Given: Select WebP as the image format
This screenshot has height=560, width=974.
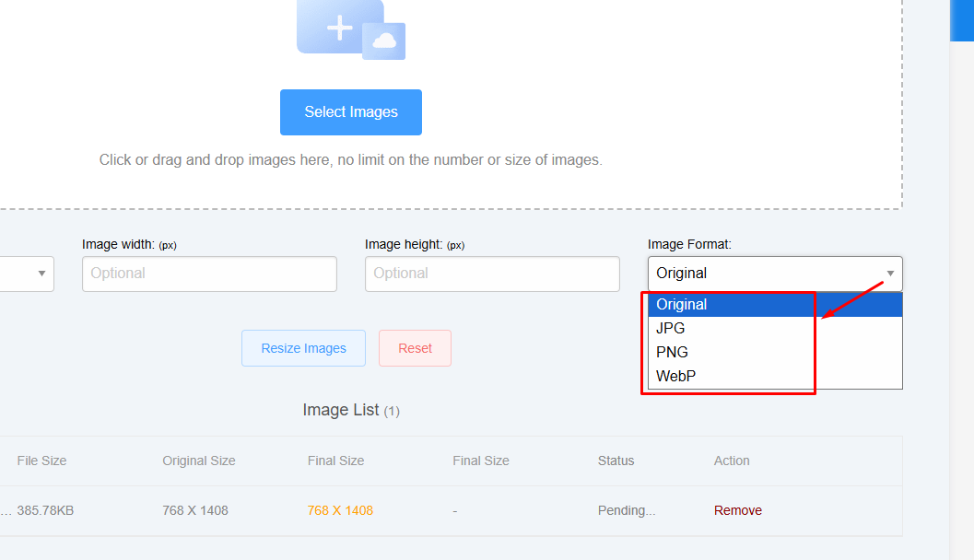Looking at the screenshot, I should pos(676,377).
